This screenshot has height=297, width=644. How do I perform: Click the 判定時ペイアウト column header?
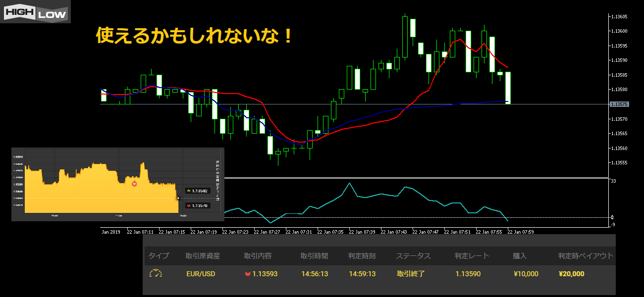[586, 256]
